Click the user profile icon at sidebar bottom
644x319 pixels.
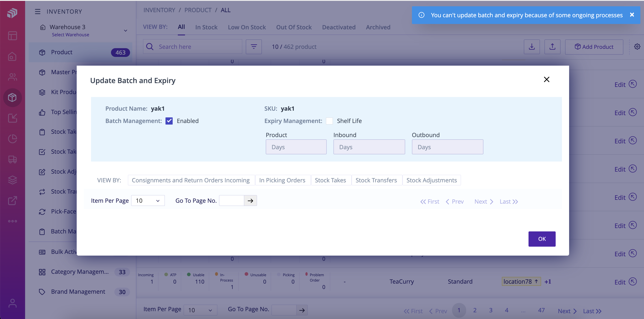12,303
